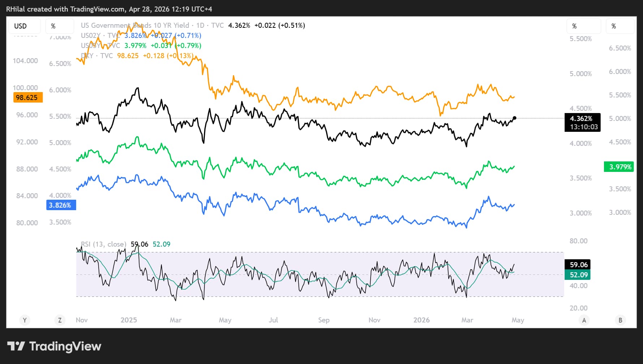
Task: Expand the US Government Bonds 10 YR Yield legend
Action: 135,25
